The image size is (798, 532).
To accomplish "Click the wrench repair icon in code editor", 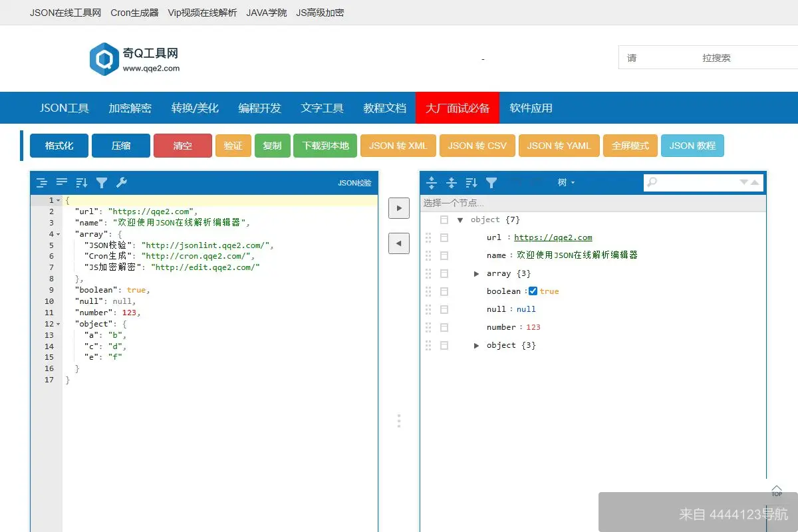I will [121, 182].
